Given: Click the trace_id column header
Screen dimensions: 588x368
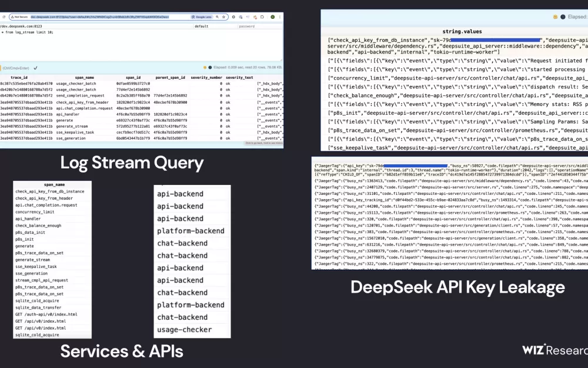Looking at the screenshot, I should (19, 77).
